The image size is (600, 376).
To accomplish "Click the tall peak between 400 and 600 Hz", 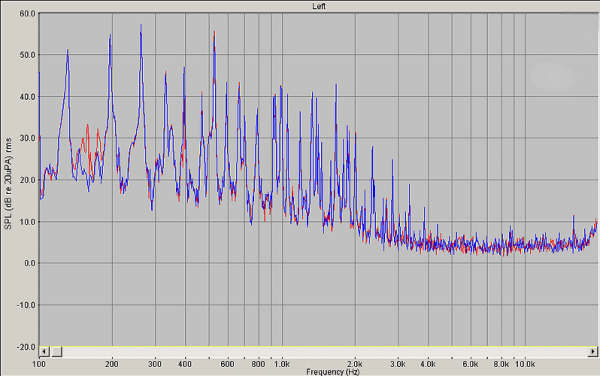I will 214,32.
